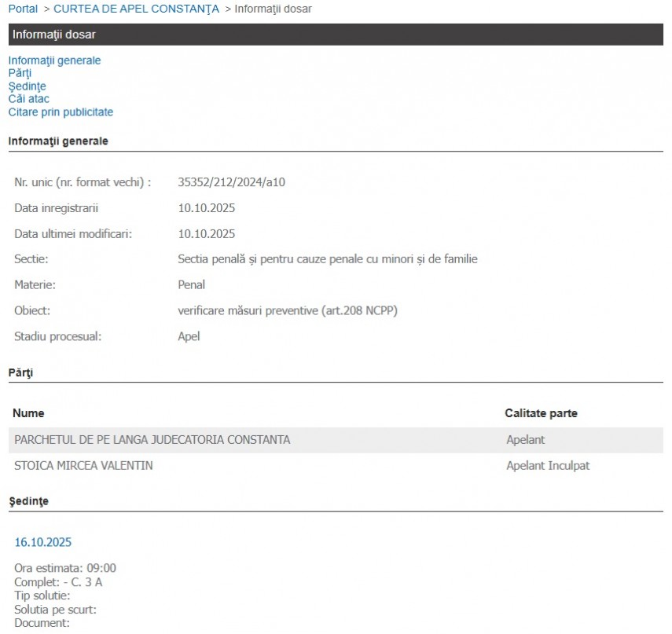Jump to Informații generale anchor link

54,60
